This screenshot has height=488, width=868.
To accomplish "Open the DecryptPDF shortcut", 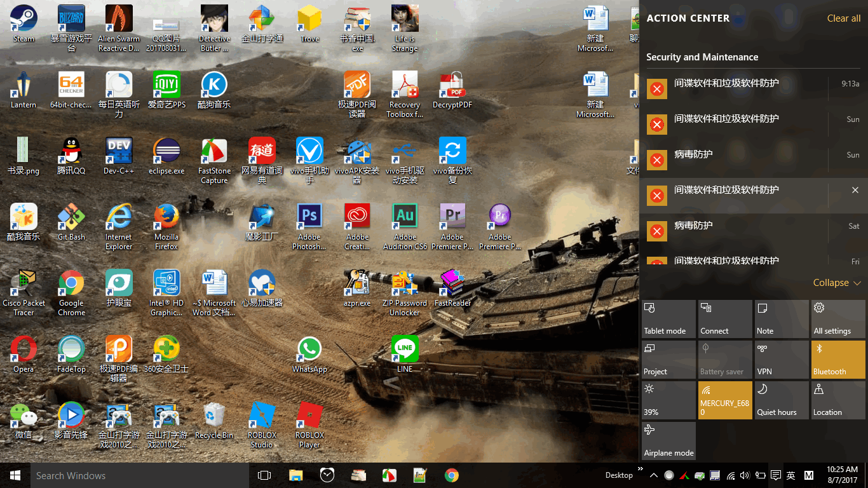I will (x=452, y=90).
